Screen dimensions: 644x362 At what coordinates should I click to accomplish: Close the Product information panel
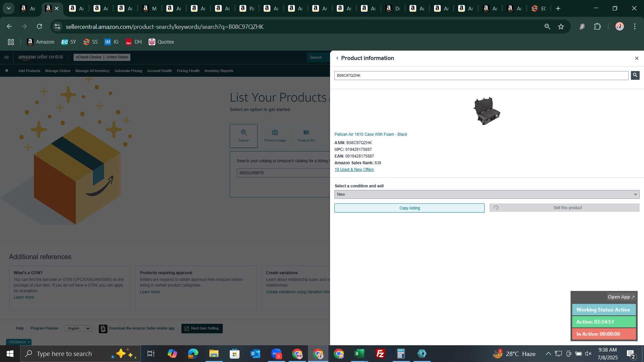[637, 58]
